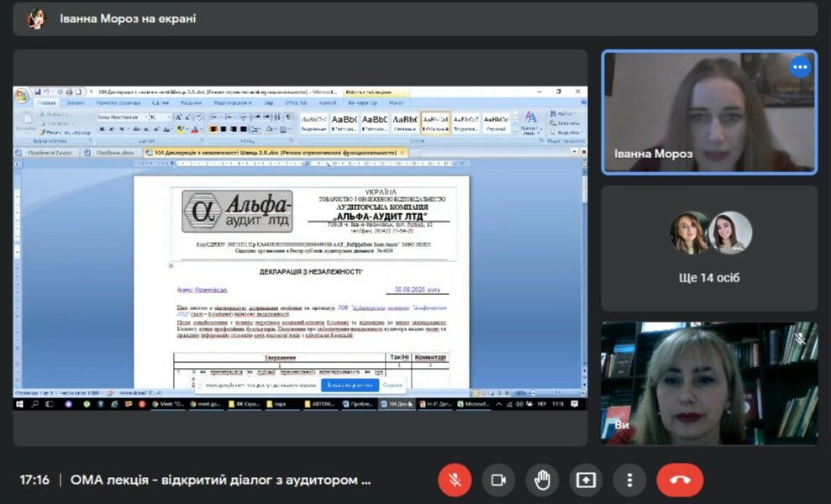Open the Н-31 PDF taskbar item

pos(435,404)
